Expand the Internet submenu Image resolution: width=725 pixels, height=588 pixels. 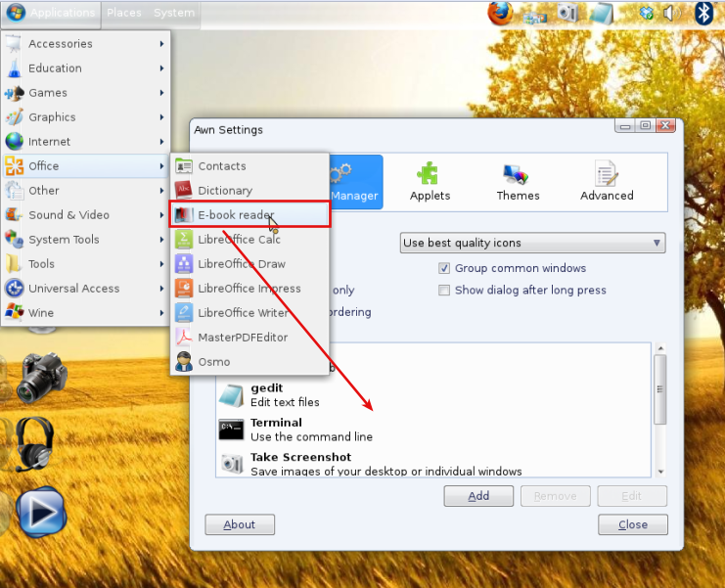[x=85, y=142]
